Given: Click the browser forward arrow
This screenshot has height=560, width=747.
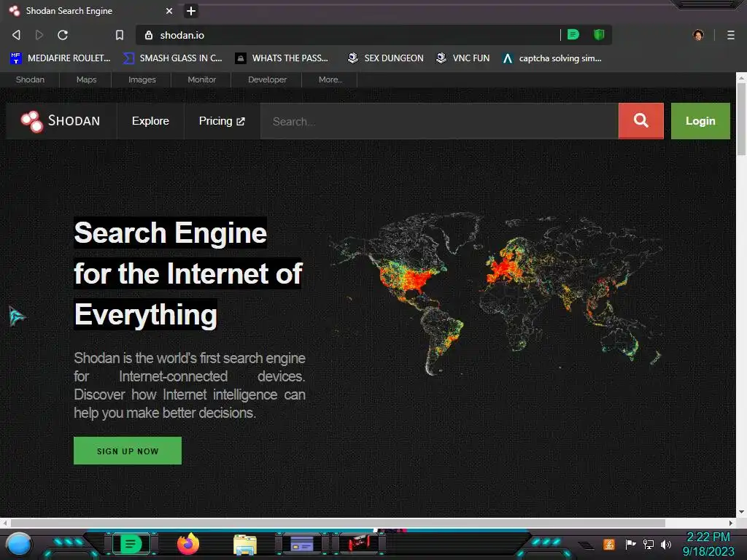Looking at the screenshot, I should (39, 35).
